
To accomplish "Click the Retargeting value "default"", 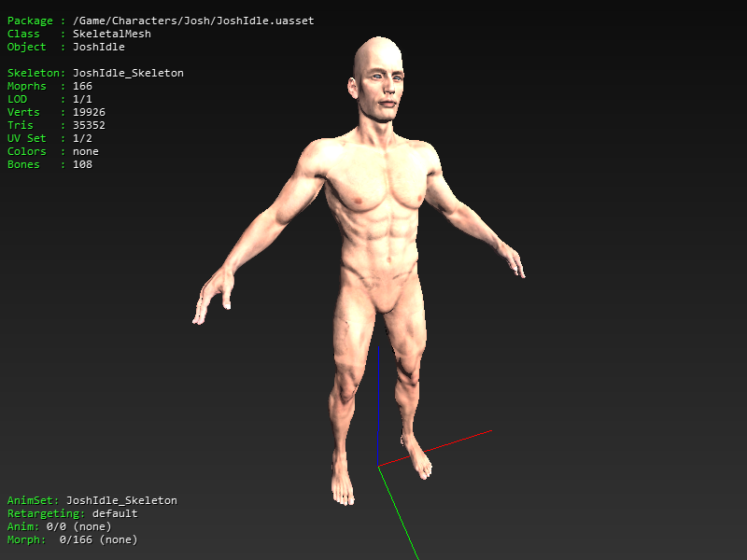I will (115, 513).
